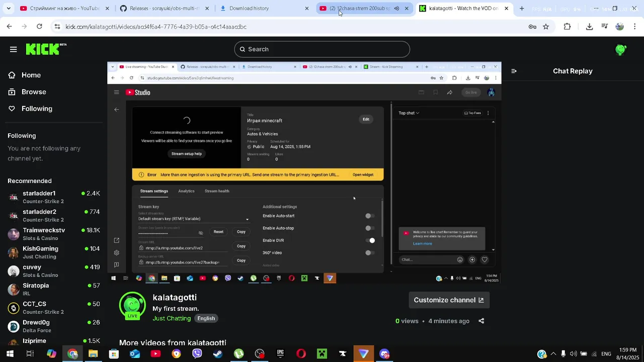Open Microsoft Store from the taskbar

(x=114, y=354)
